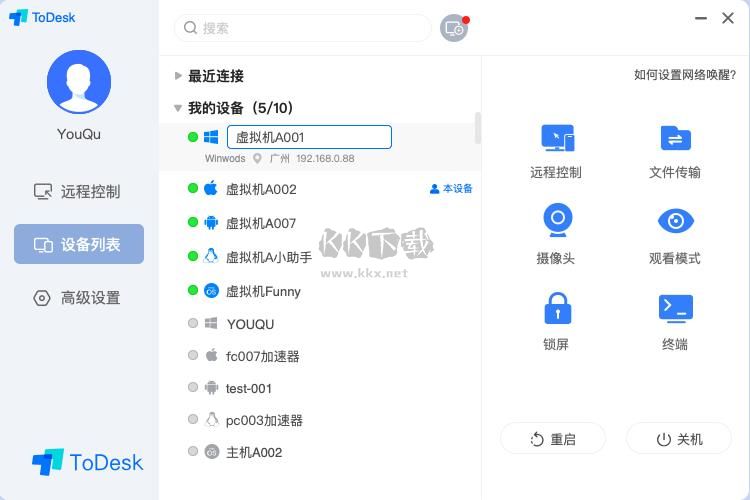Open the 摄像头 camera icon

(x=558, y=221)
